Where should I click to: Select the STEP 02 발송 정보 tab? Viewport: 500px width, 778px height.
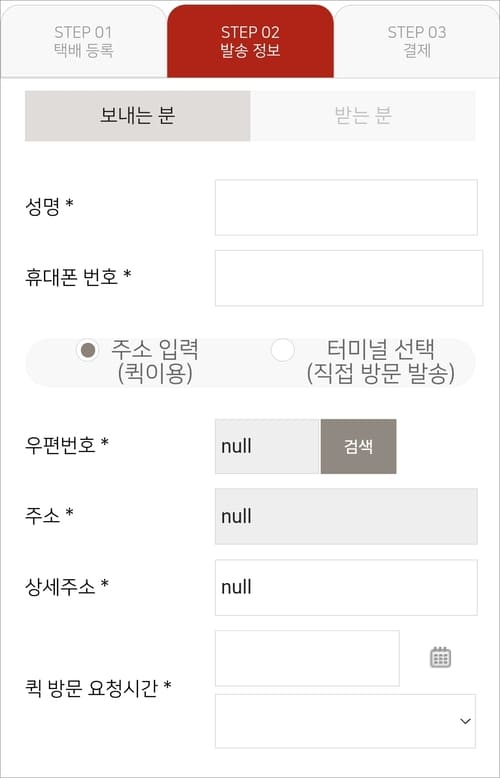pos(250,41)
